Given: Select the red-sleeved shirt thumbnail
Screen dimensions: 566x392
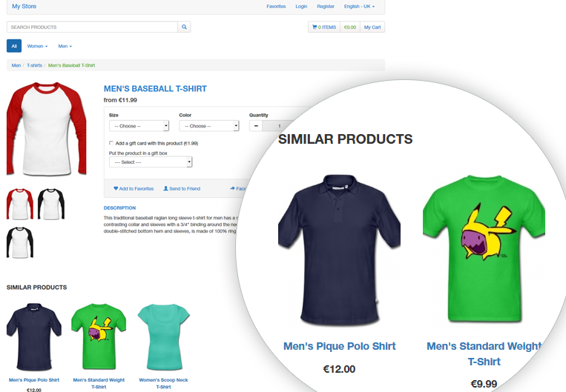Looking at the screenshot, I should coord(20,204).
